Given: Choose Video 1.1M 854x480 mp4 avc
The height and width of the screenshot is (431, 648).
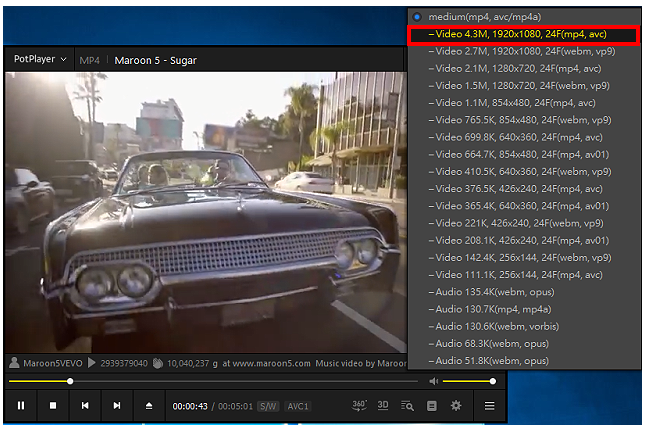Looking at the screenshot, I should [x=523, y=103].
